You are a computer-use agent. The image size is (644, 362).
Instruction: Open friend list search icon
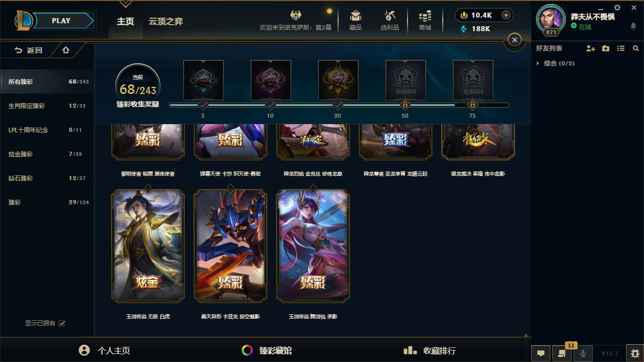tap(636, 48)
